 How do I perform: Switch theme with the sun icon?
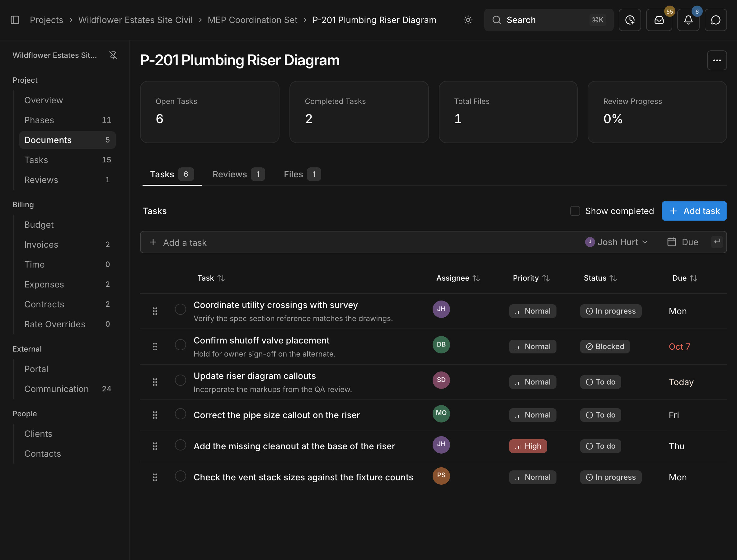pyautogui.click(x=468, y=20)
